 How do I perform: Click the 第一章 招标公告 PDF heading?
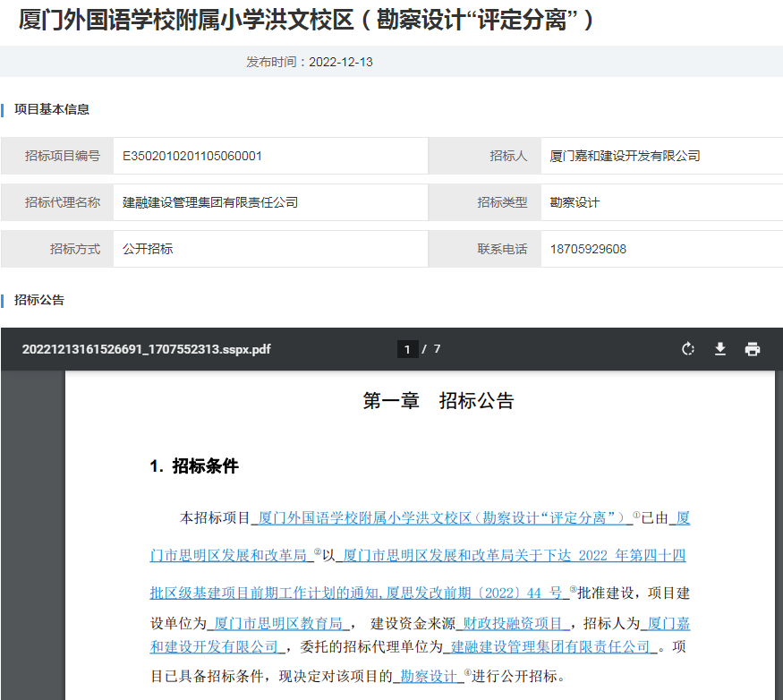tap(438, 401)
